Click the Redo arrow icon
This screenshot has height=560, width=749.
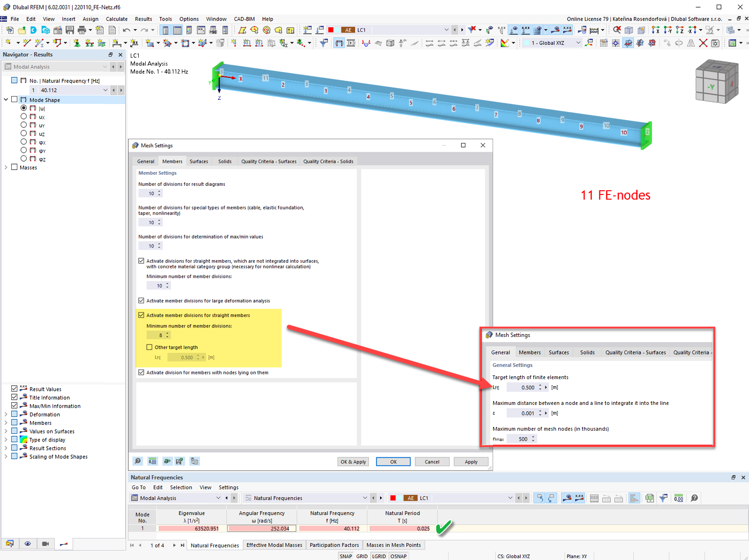click(x=144, y=30)
